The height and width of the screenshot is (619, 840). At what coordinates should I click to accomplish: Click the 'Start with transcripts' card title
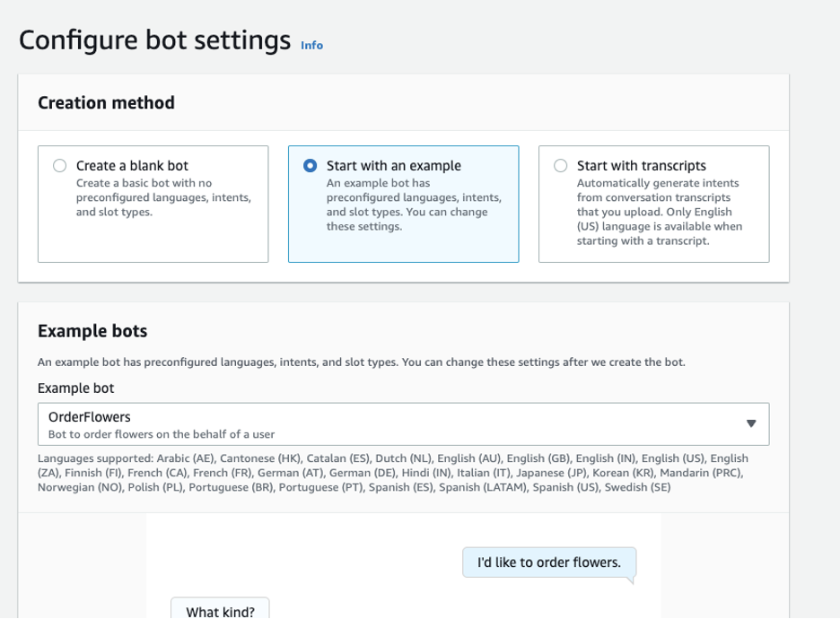point(641,166)
